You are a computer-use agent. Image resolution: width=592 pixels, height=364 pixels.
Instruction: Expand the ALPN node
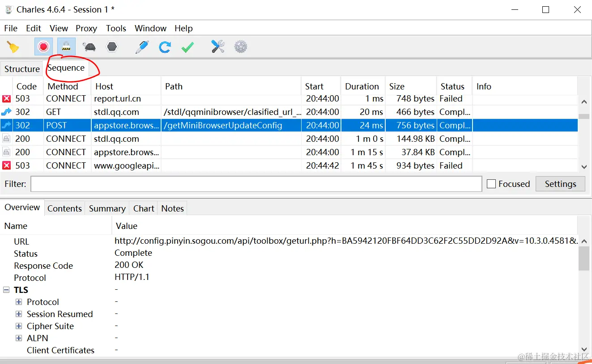click(x=19, y=339)
